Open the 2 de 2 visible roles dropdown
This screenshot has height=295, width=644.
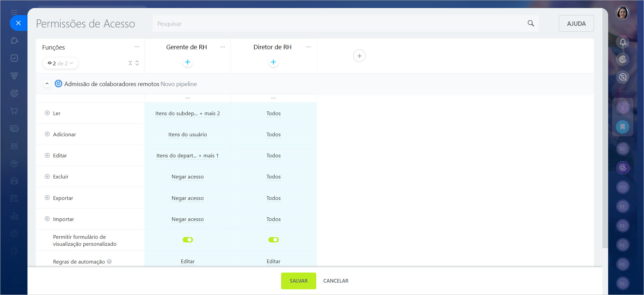(x=60, y=63)
